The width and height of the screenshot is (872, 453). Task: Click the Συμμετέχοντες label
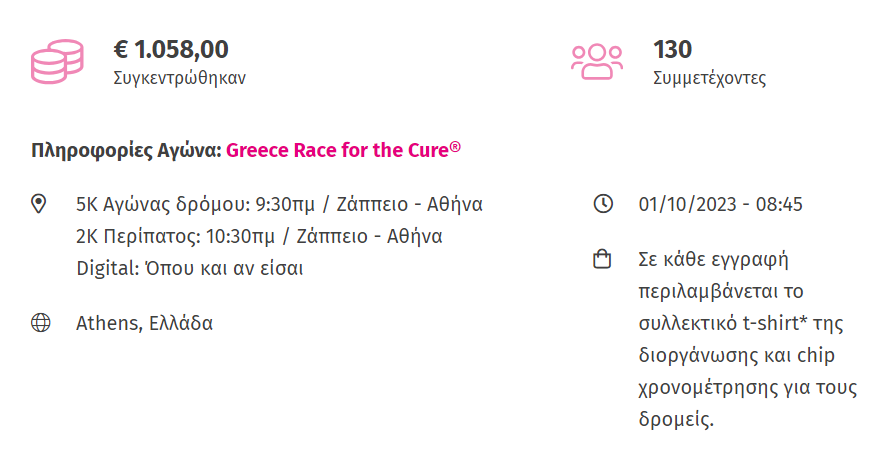point(709,78)
